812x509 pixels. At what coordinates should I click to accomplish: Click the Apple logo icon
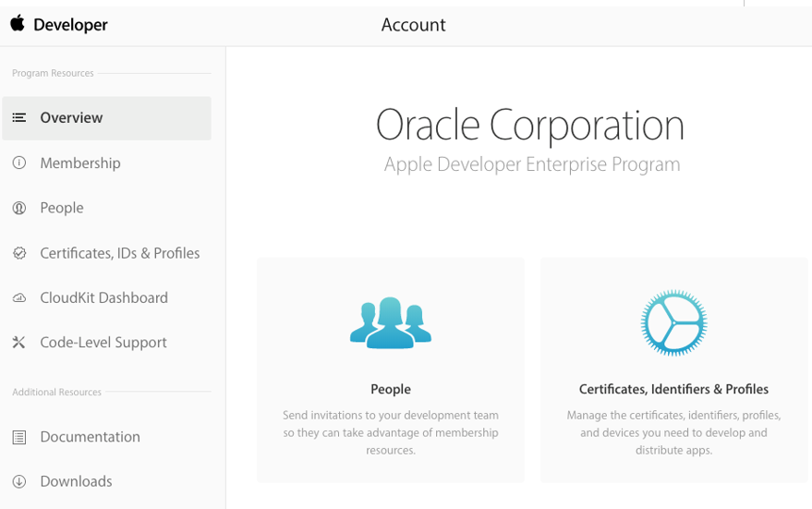click(x=18, y=23)
